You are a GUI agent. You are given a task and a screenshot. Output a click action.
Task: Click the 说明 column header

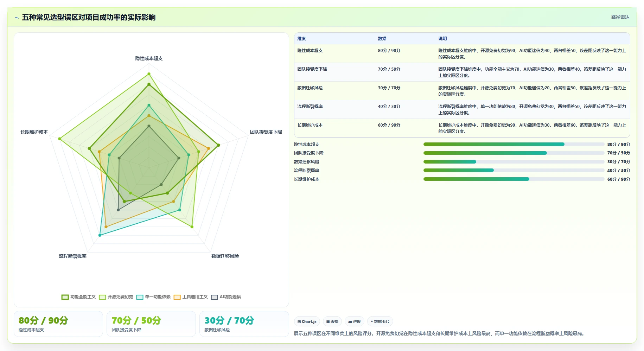coord(442,39)
